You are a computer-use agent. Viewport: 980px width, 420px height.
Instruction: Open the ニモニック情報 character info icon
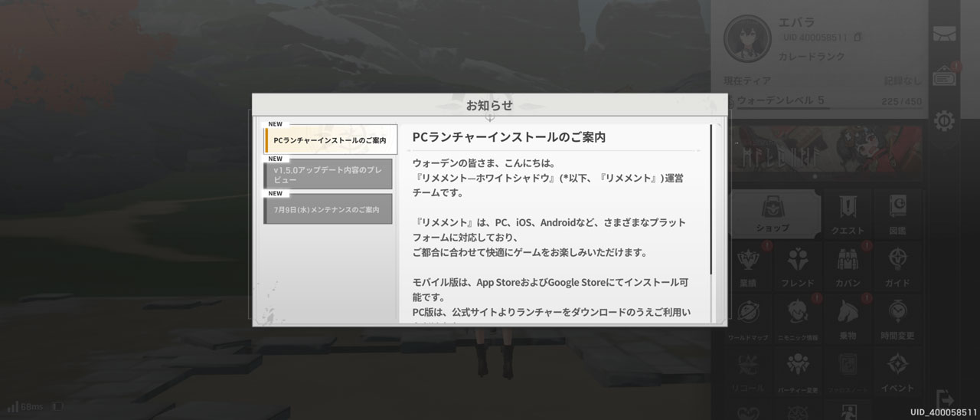coord(798,317)
